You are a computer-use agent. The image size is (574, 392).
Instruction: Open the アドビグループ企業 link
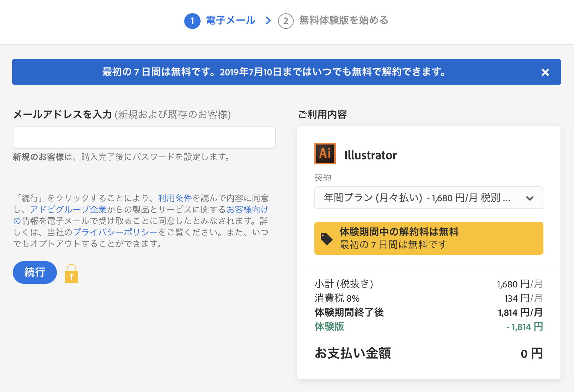coord(68,210)
